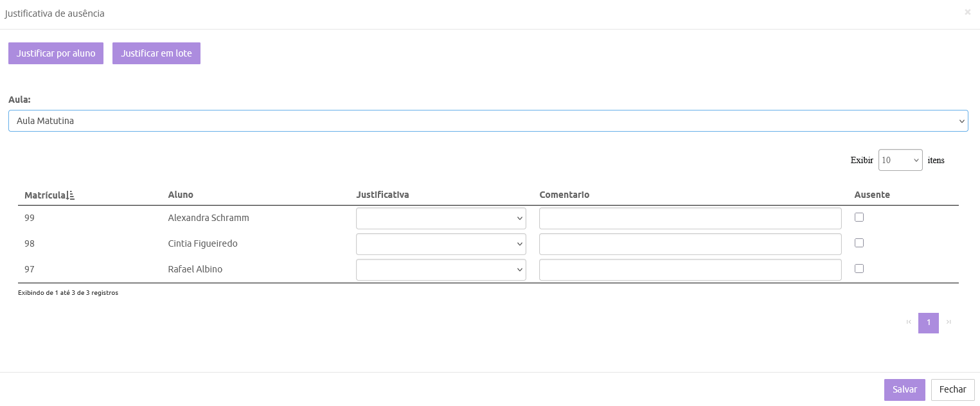Mark Alexandra Schramm as absent
Screen dimensions: 980x406
click(x=859, y=217)
